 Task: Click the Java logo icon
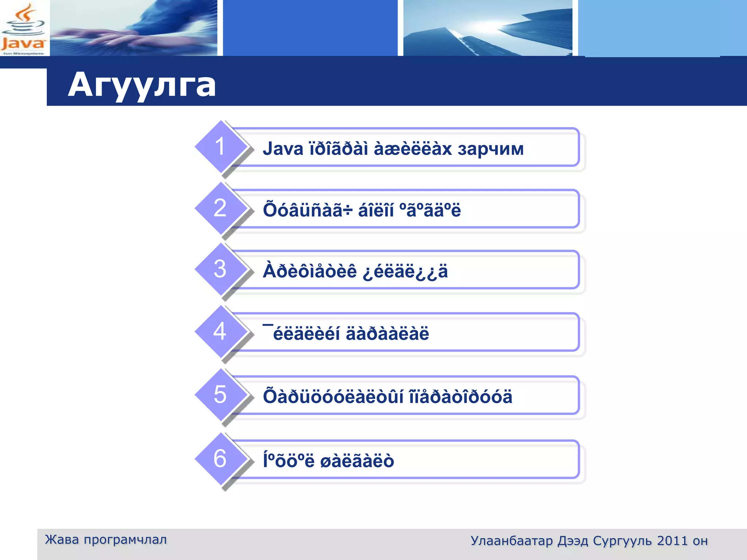coord(24,28)
